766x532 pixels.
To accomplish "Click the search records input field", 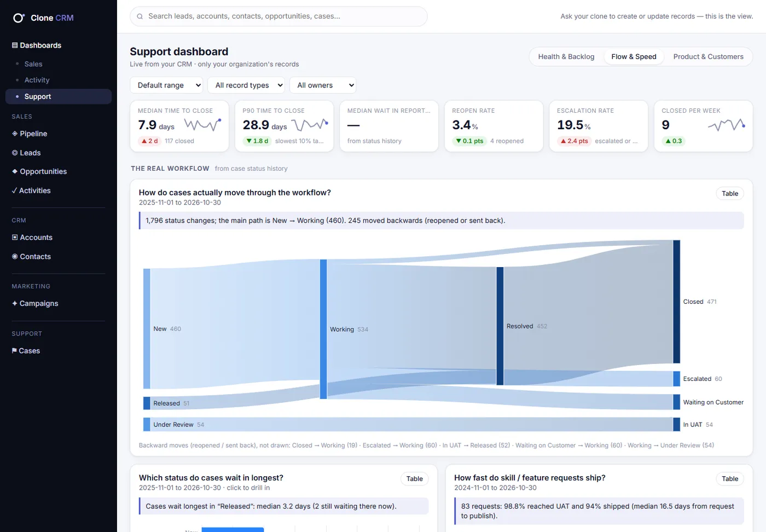I will (x=278, y=16).
